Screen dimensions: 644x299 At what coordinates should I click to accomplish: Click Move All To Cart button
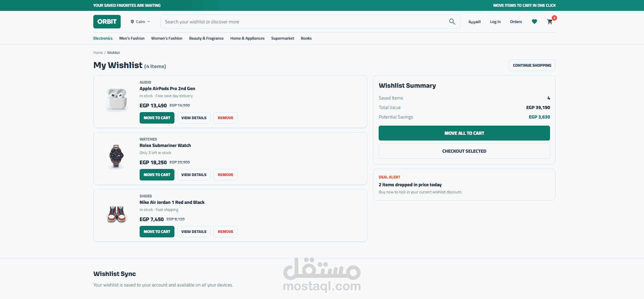tap(464, 133)
